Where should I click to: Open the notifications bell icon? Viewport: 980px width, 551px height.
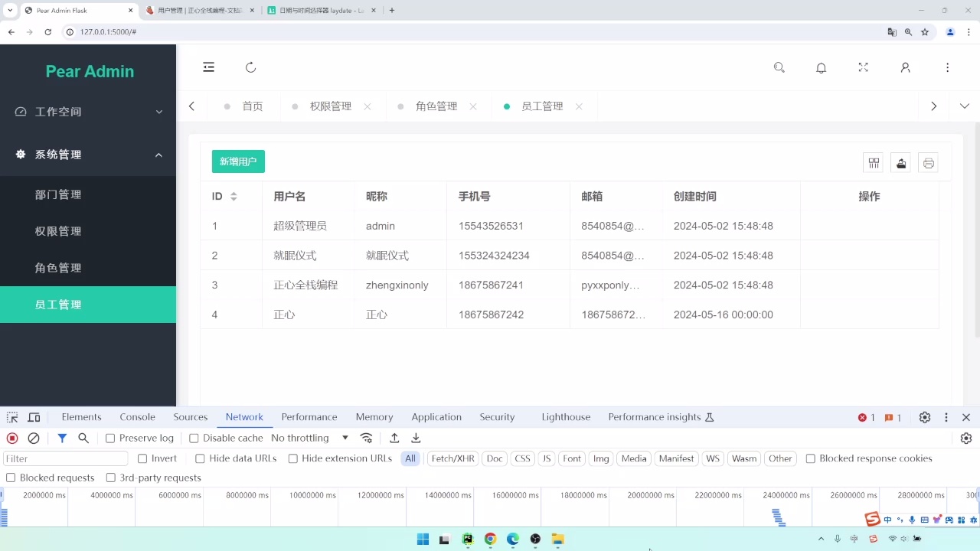pos(822,67)
